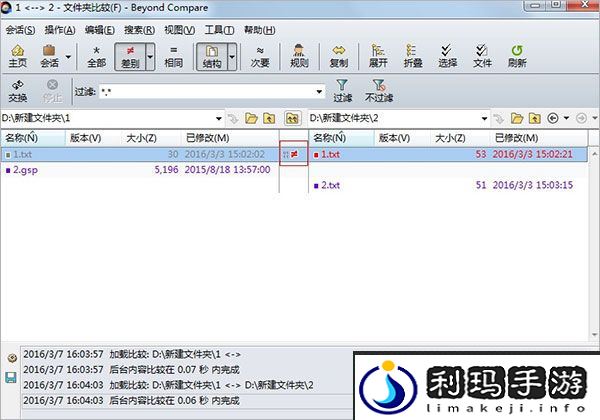Open the 会话(S) menu
This screenshot has width=600, height=420.
(x=20, y=30)
